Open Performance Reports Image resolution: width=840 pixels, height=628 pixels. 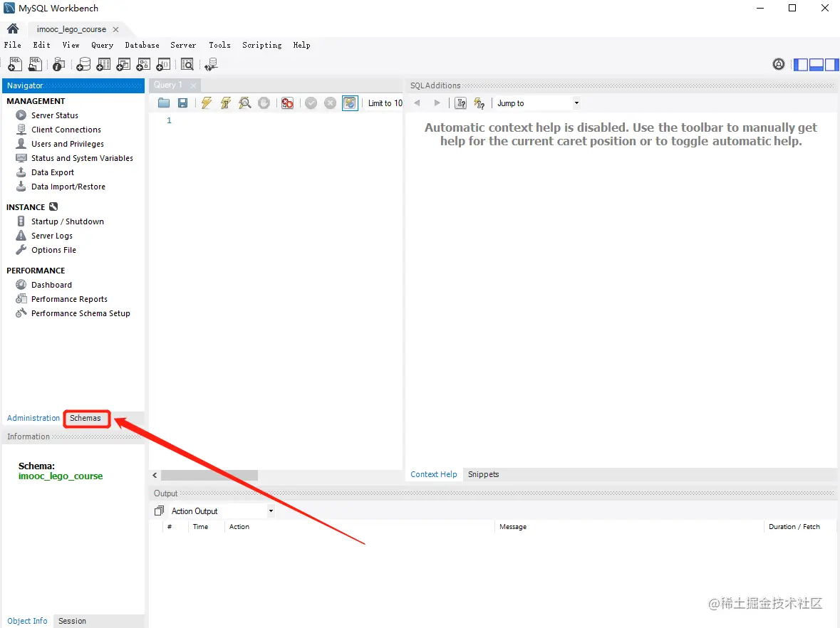pyautogui.click(x=69, y=299)
